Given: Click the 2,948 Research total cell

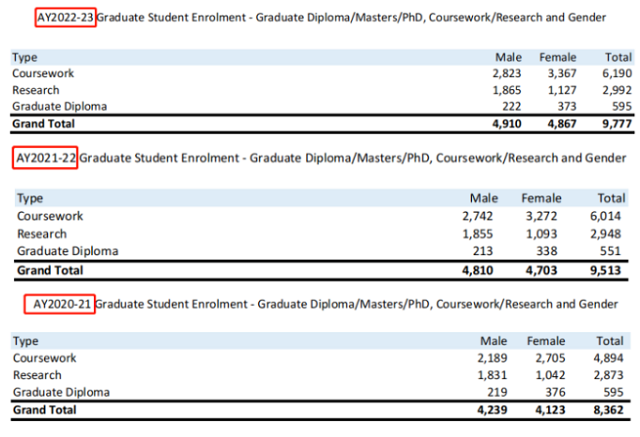Looking at the screenshot, I should (605, 234).
